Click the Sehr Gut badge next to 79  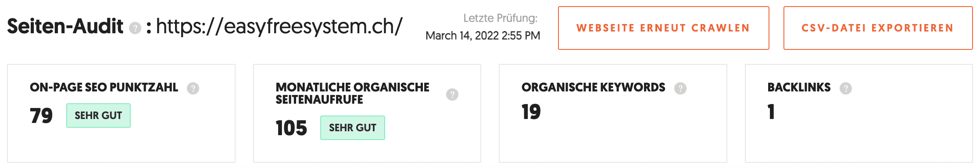coord(98,115)
